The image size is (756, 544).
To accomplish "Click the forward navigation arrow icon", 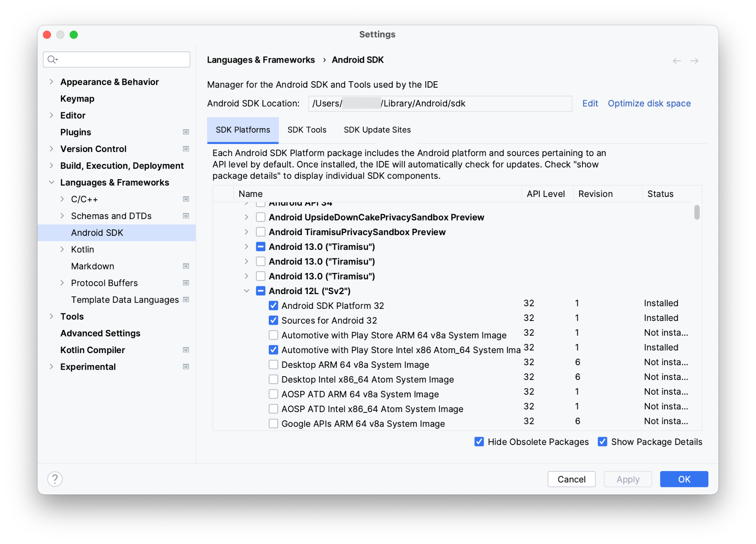I will tap(694, 60).
